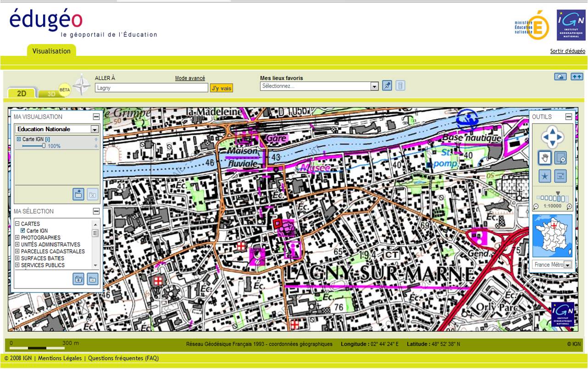Pan the map east with right arrow
This screenshot has height=369, width=588.
[x=560, y=137]
